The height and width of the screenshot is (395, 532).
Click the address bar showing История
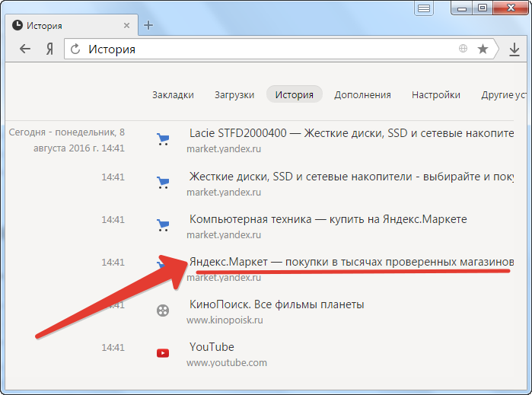point(266,49)
